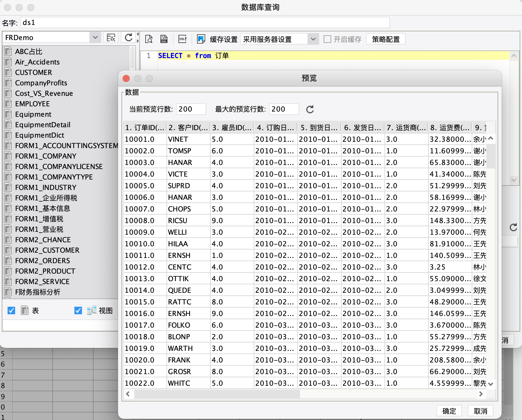522x420 pixels.
Task: Select the Equipment table
Action: point(33,114)
